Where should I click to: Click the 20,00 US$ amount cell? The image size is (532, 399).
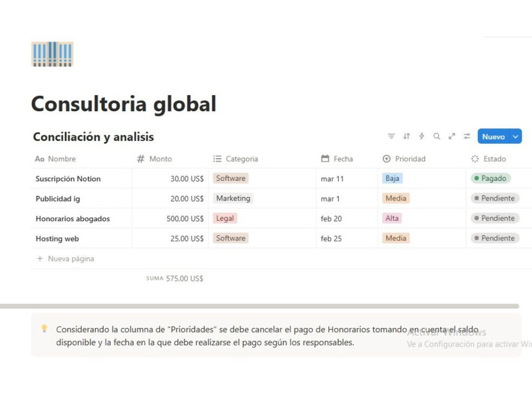click(170, 198)
